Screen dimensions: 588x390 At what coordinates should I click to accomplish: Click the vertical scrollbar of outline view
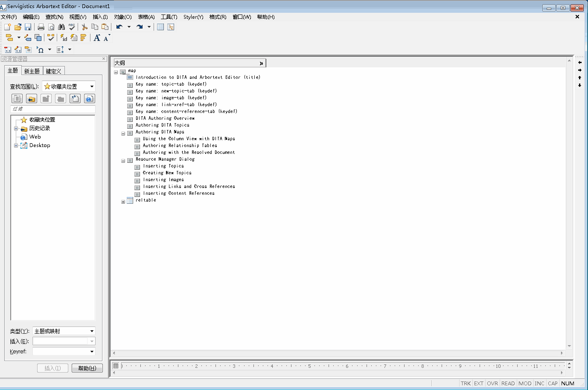pyautogui.click(x=569, y=203)
